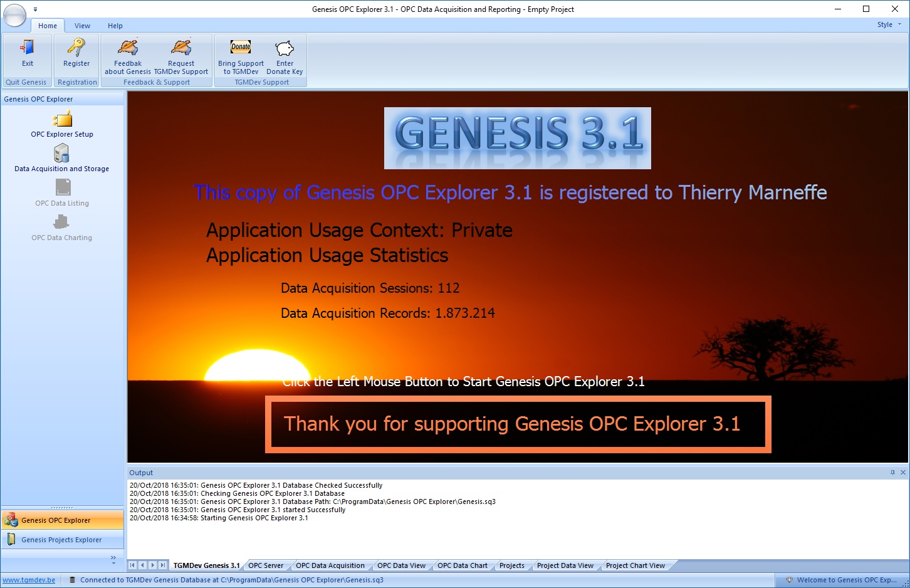Image resolution: width=910 pixels, height=588 pixels.
Task: Close the Output panel
Action: click(903, 473)
